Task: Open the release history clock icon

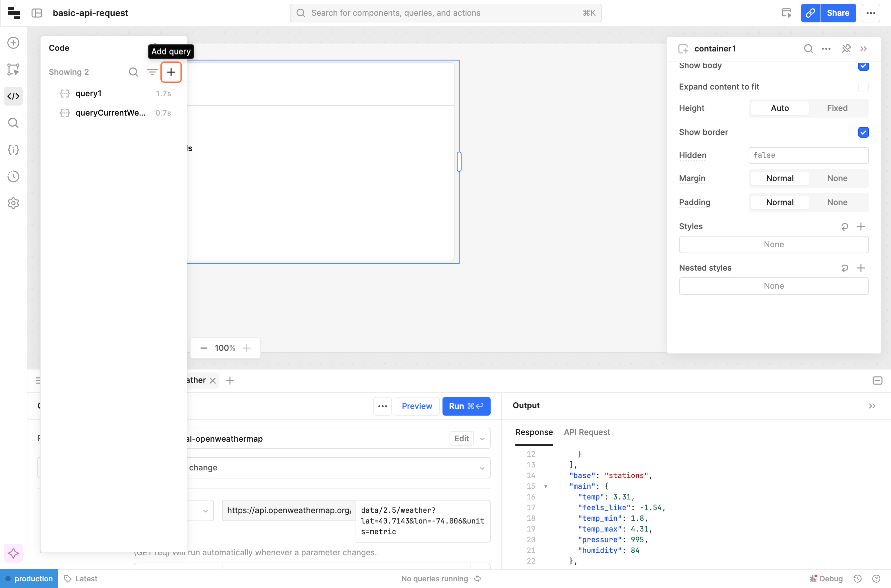Action: [13, 176]
